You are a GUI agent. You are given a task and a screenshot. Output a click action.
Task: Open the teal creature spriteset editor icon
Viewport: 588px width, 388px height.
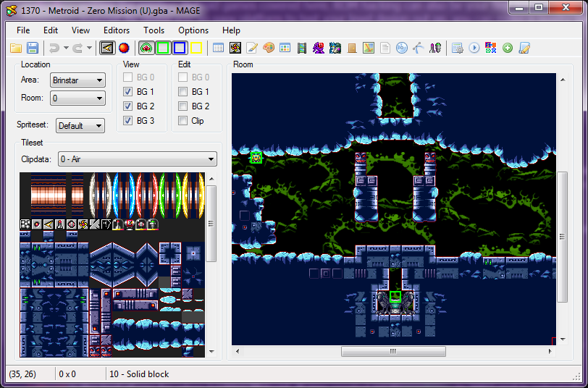[335, 48]
